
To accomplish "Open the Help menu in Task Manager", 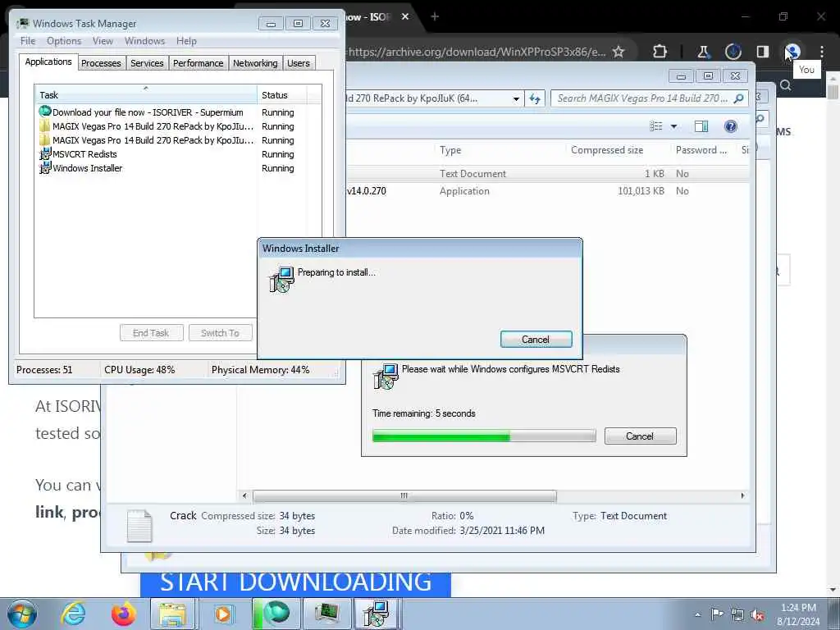I will pos(186,41).
